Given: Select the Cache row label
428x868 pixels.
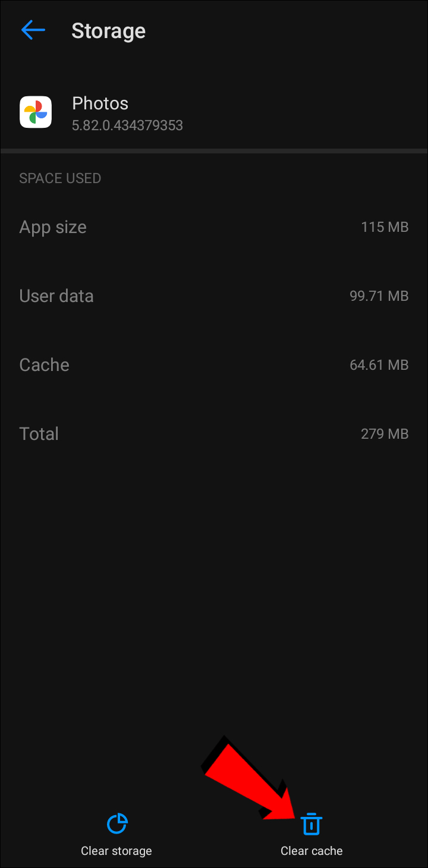Looking at the screenshot, I should click(44, 365).
